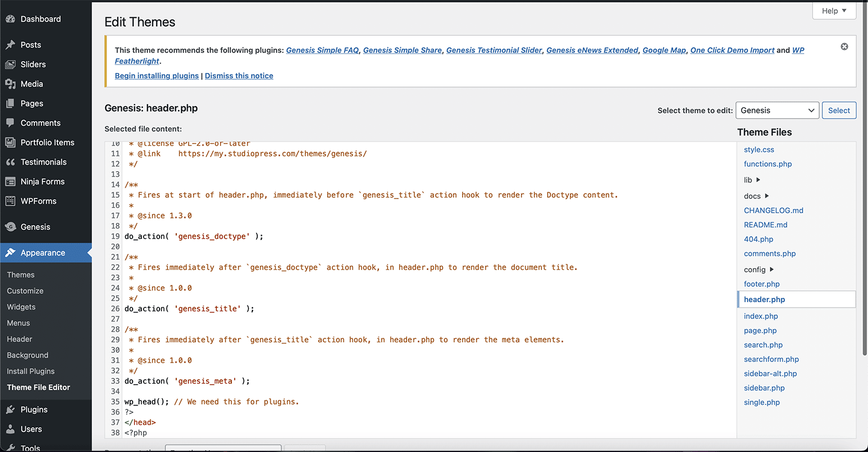Open search.php theme file

763,345
